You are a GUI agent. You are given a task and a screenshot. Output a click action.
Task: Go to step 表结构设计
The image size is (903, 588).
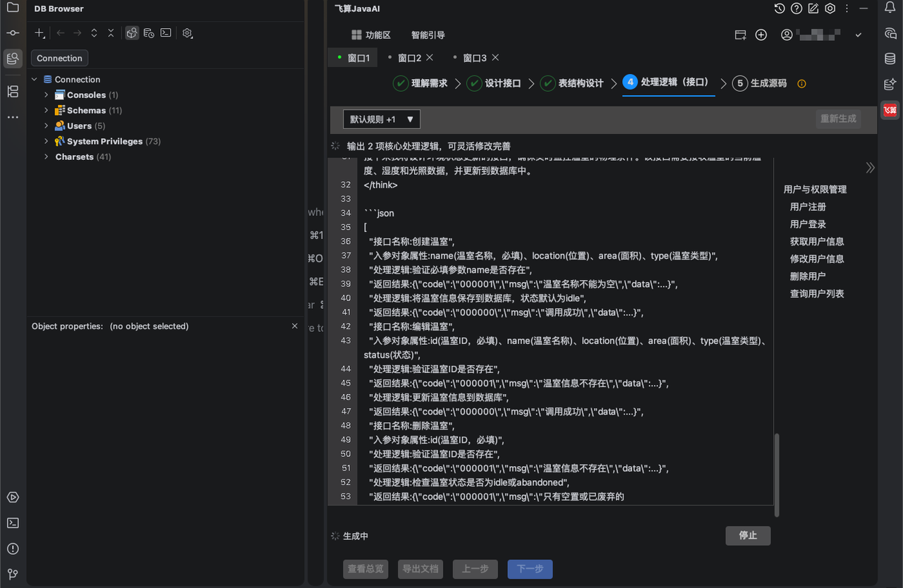(572, 83)
